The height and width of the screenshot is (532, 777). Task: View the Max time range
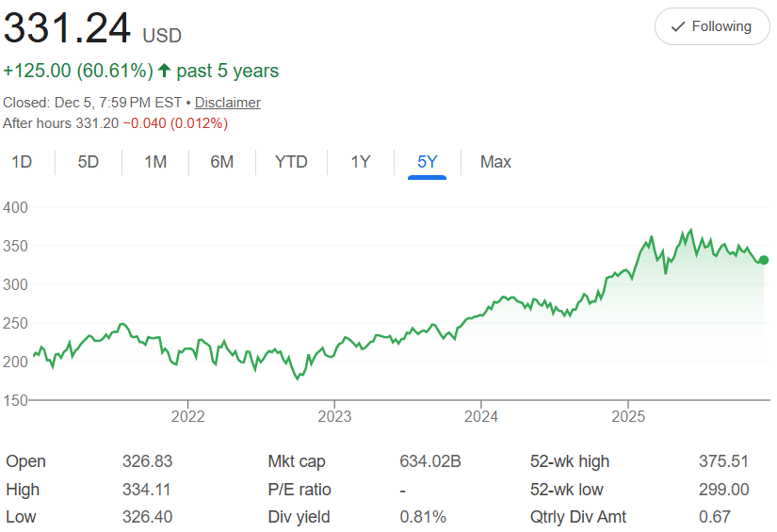(495, 162)
